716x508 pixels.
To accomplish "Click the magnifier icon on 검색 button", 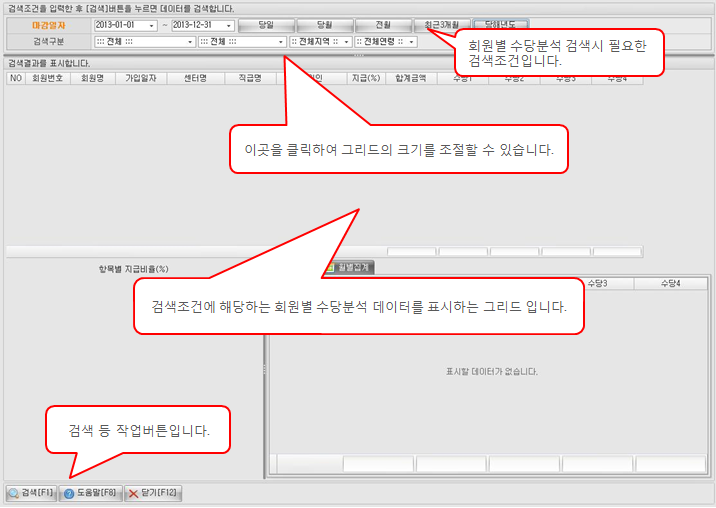I will click(x=14, y=493).
